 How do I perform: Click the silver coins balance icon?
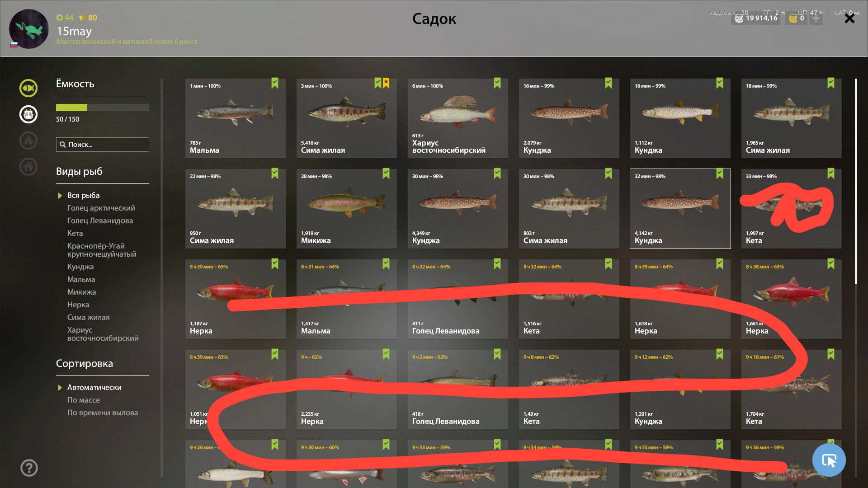(x=739, y=19)
